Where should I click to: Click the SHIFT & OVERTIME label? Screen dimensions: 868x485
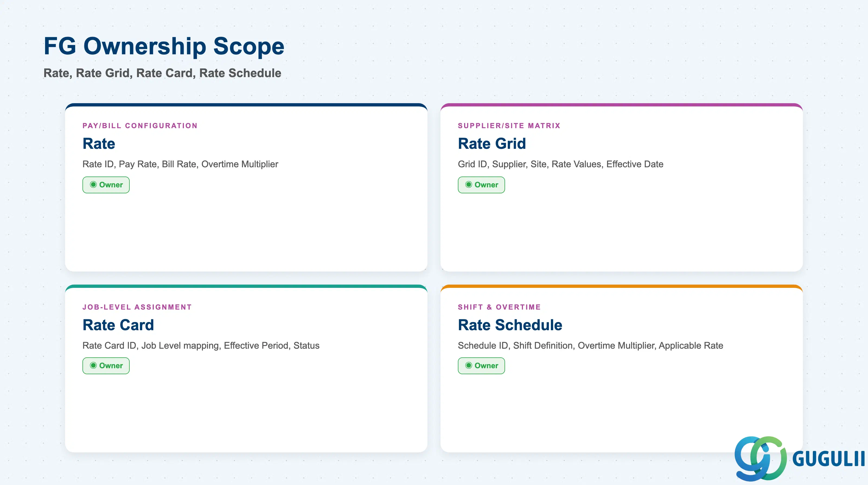pyautogui.click(x=499, y=307)
